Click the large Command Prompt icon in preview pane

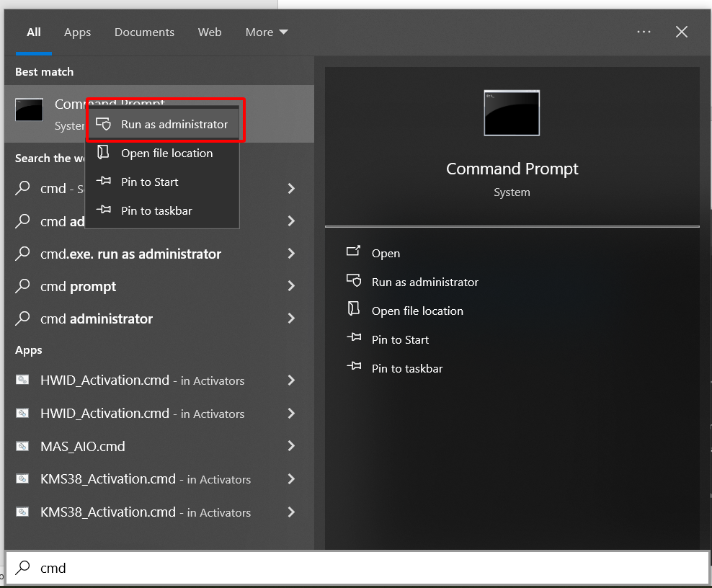[x=512, y=113]
